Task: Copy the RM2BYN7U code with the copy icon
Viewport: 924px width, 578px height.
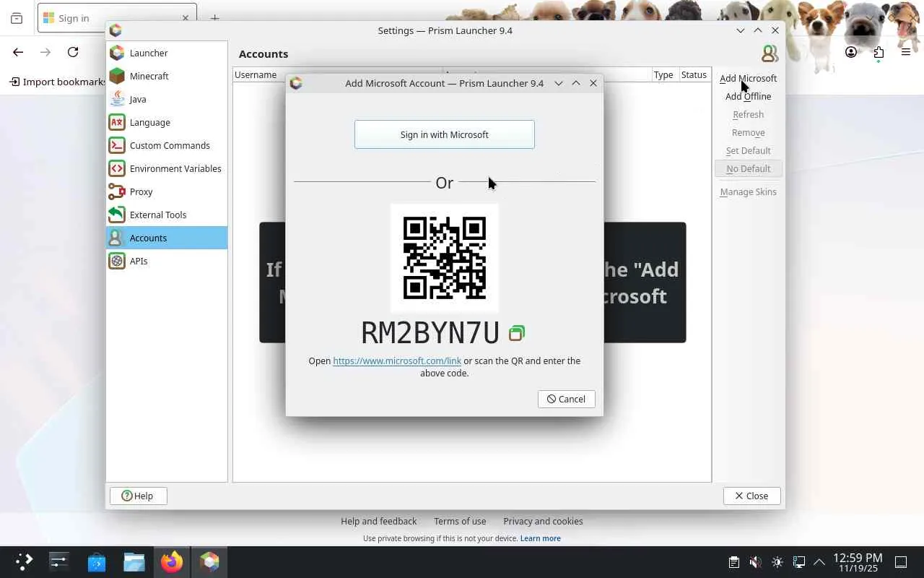Action: [516, 333]
